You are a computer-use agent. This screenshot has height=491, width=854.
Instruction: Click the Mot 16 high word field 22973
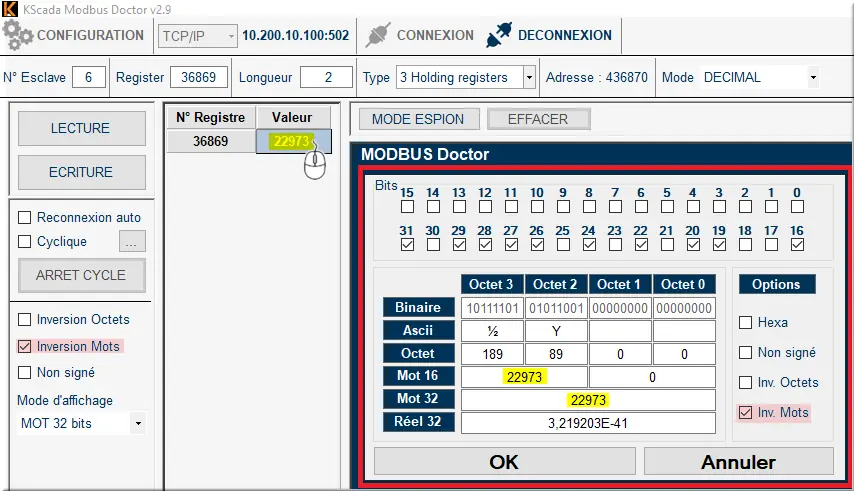tap(524, 377)
